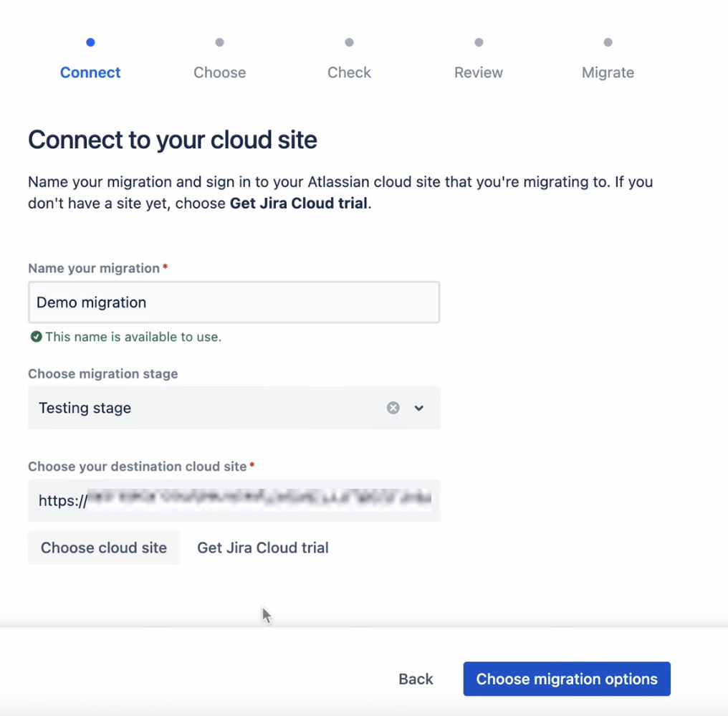Click the Choose step dot indicator

coord(220,42)
